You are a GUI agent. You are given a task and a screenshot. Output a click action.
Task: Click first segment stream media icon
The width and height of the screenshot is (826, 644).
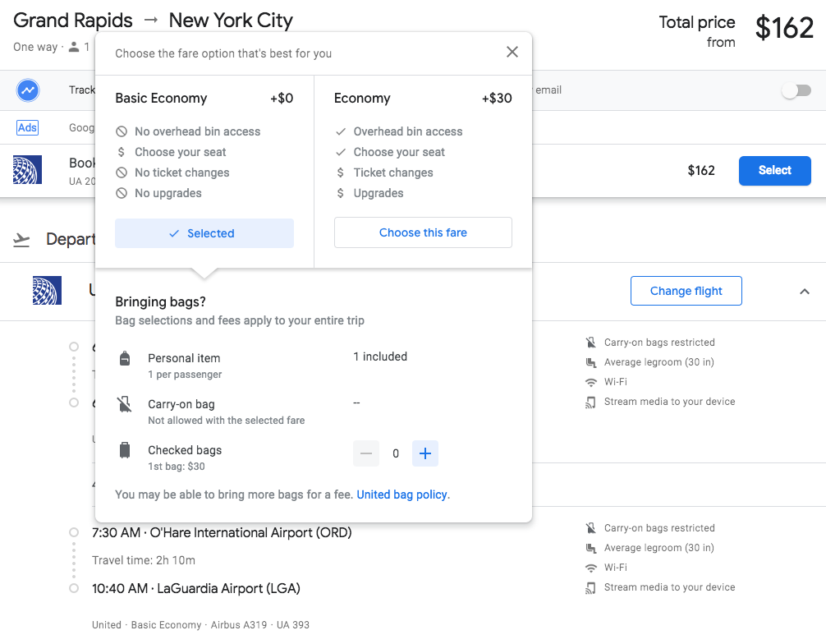(591, 402)
